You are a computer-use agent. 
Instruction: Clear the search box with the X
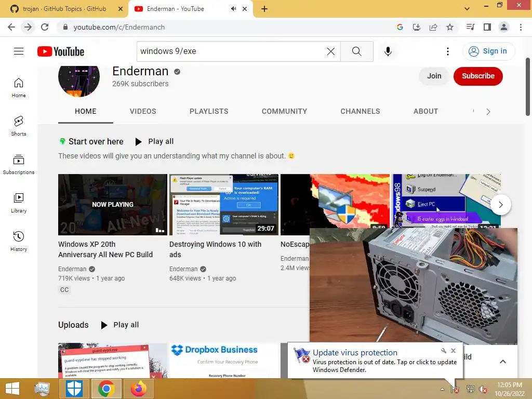tap(331, 51)
